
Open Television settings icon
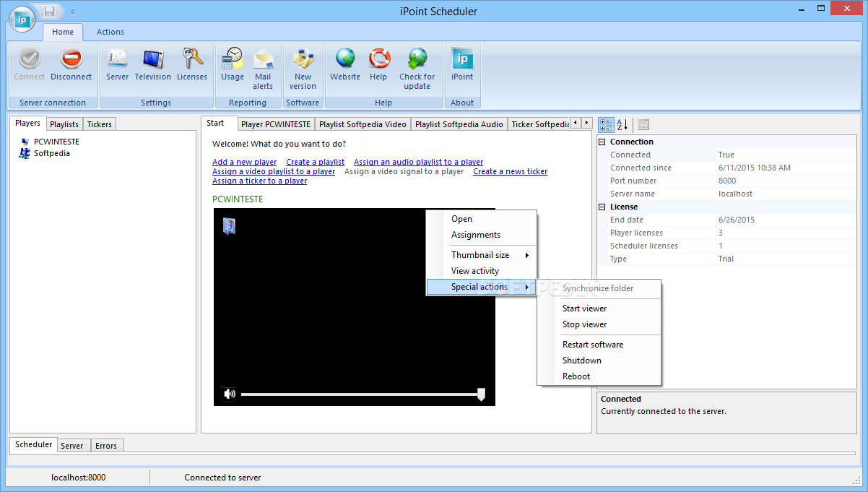[153, 59]
